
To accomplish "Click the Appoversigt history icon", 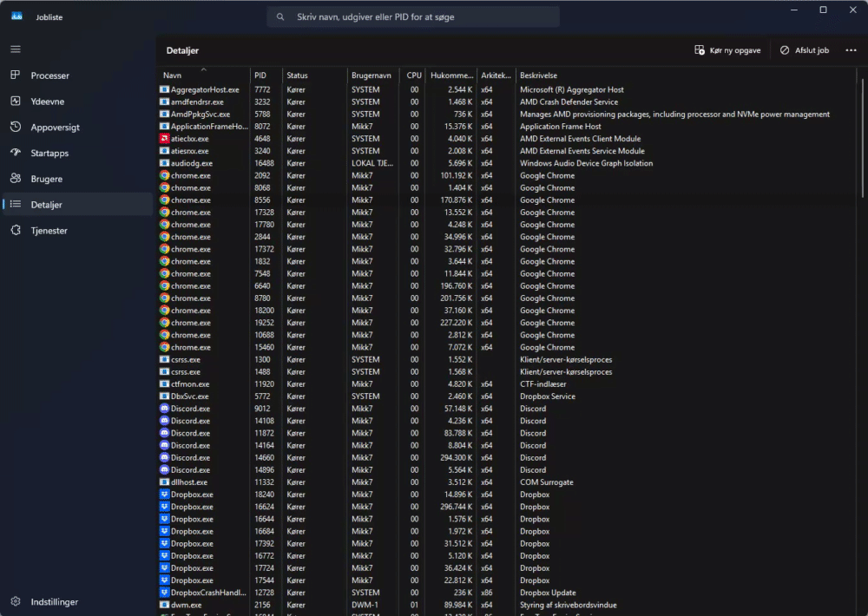I will (16, 127).
